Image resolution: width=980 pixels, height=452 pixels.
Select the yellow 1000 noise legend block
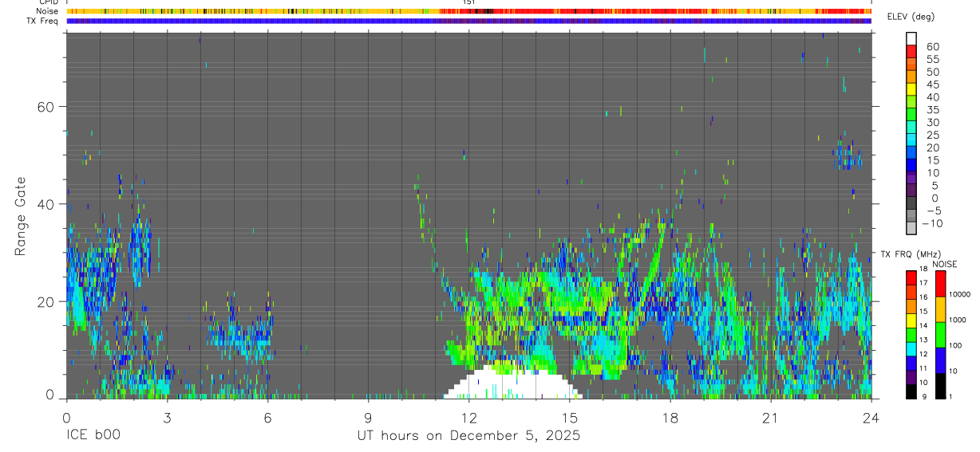[940, 309]
